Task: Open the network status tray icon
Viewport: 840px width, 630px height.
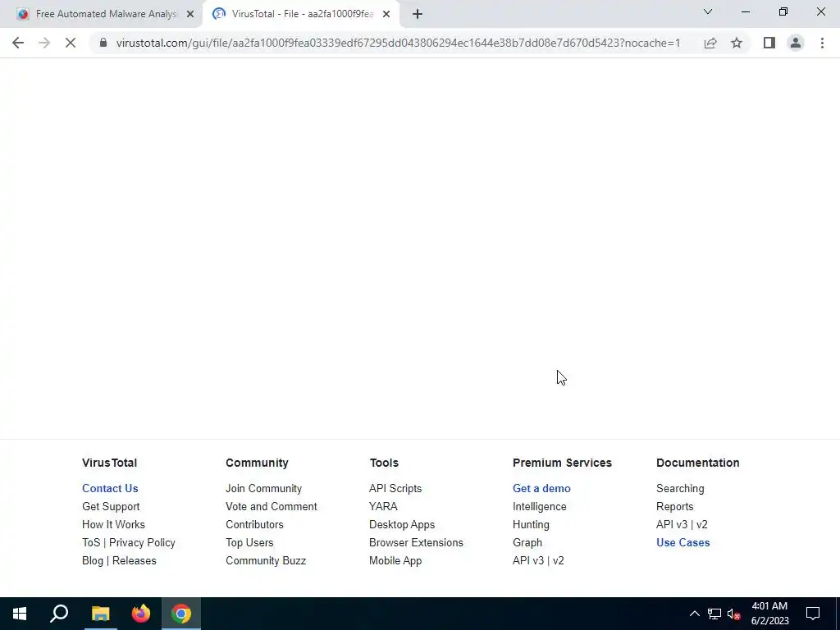Action: [x=714, y=614]
